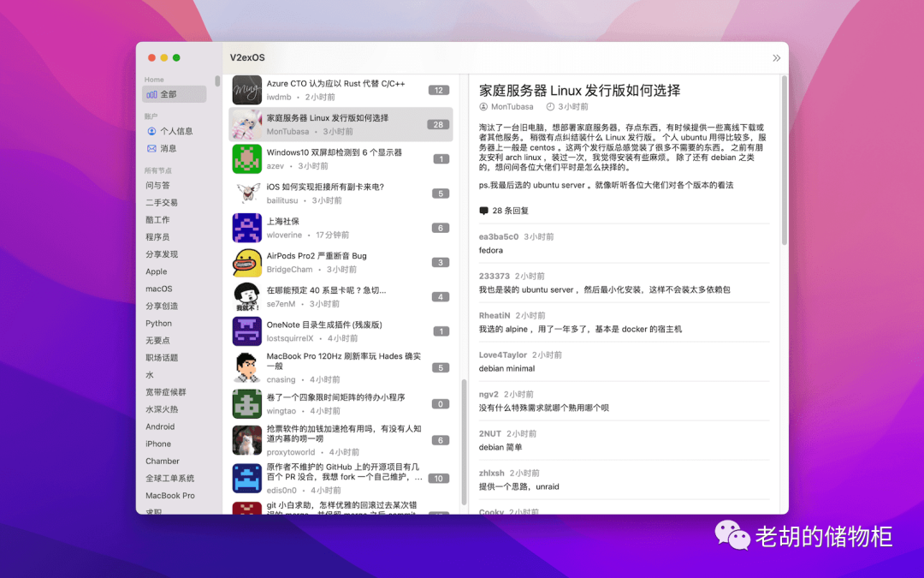The width and height of the screenshot is (924, 578).
Task: Select the MacBook Pro node
Action: [169, 496]
